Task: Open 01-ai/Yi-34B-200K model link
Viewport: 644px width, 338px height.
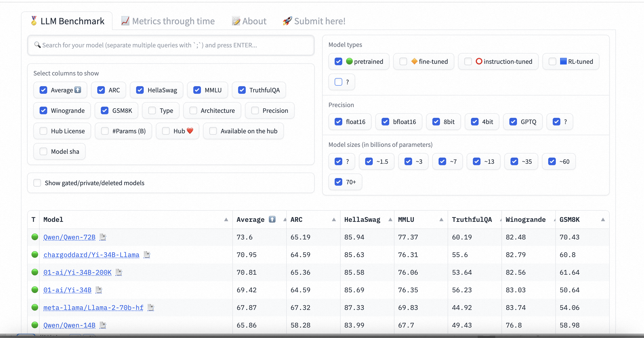Action: pyautogui.click(x=77, y=272)
